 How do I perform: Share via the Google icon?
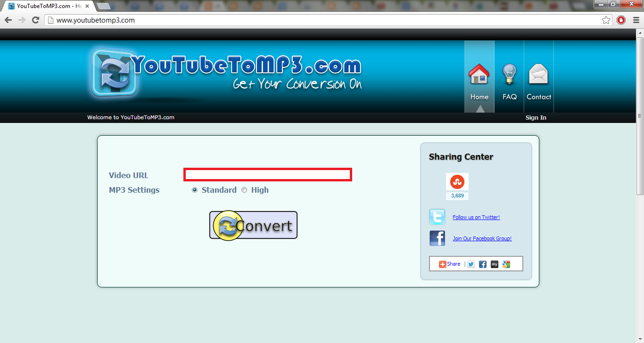(x=506, y=264)
